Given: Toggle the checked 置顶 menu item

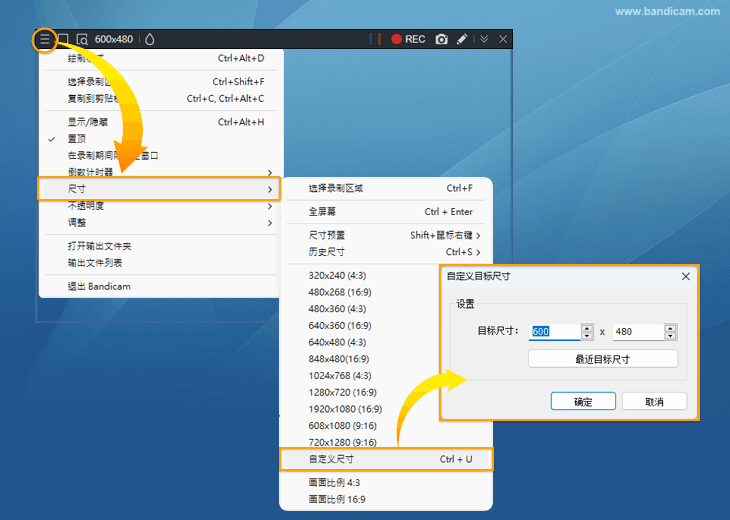Looking at the screenshot, I should (159, 139).
